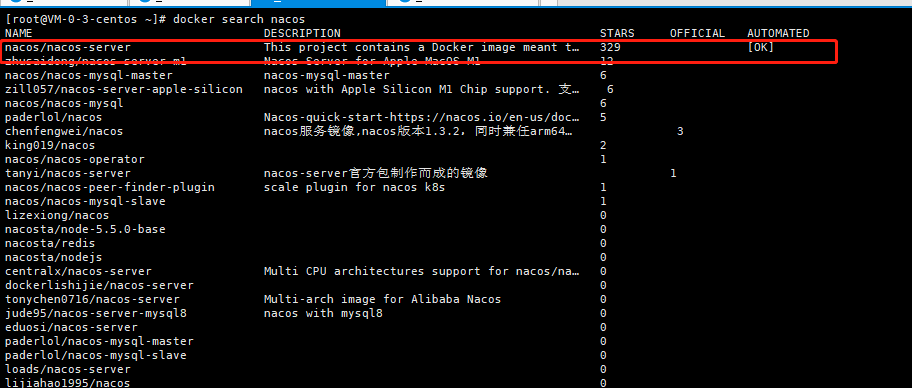The height and width of the screenshot is (388, 912).
Task: Select the paderlol/nacos image name
Action: point(45,117)
